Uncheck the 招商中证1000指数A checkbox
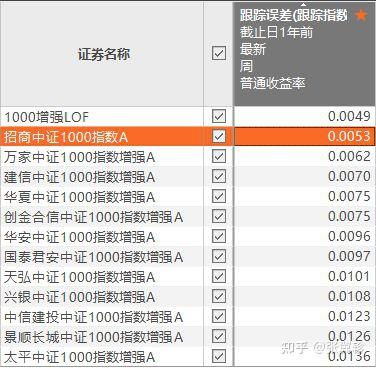The width and height of the screenshot is (376, 368). click(x=219, y=136)
